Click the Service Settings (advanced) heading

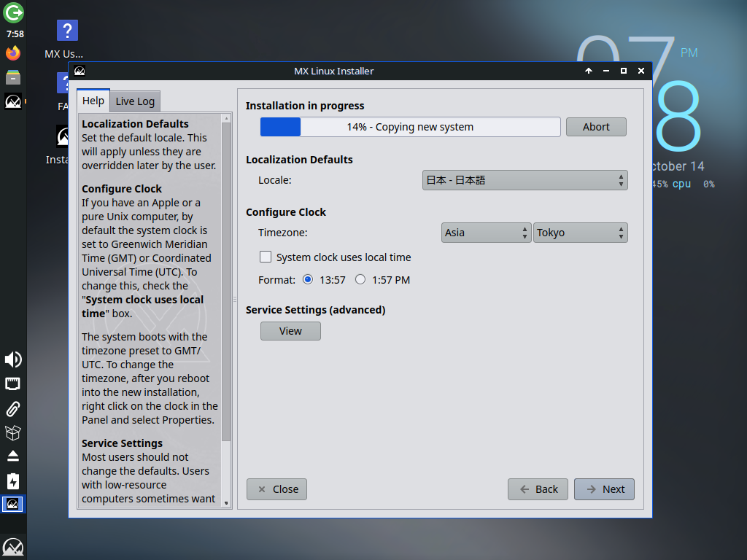[315, 310]
